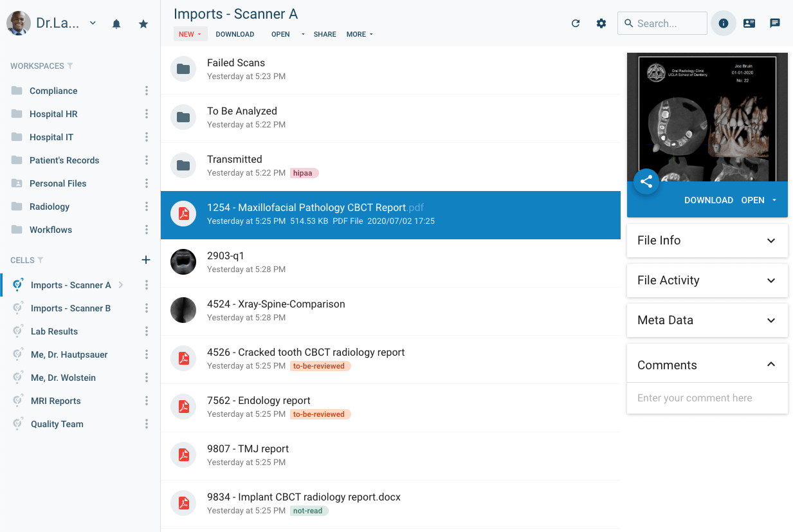The width and height of the screenshot is (793, 532).
Task: Click the hipaa tag on Transmitted
Action: click(304, 173)
